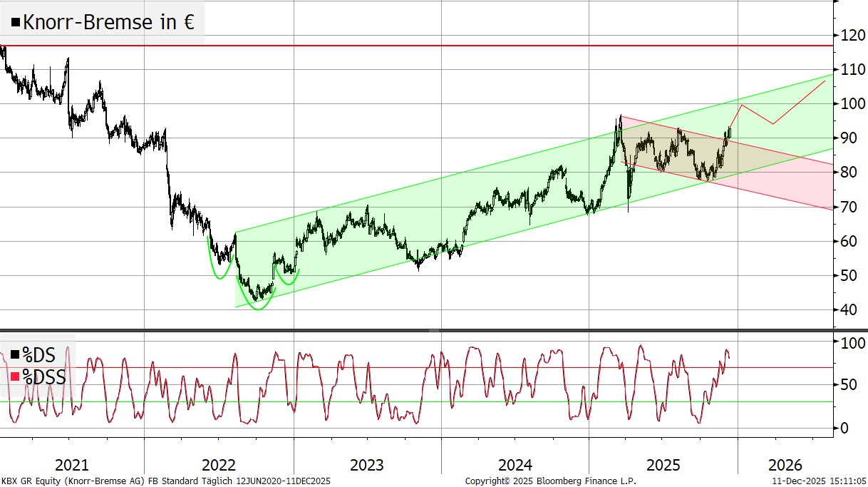Screen dimensions: 868x487
Task: Click the 2022 year label on time axis
Action: [219, 466]
